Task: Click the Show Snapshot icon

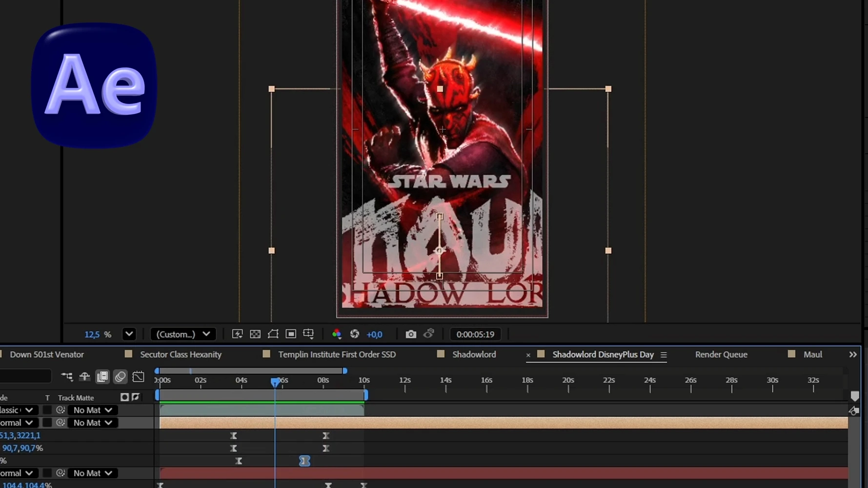Action: [428, 334]
